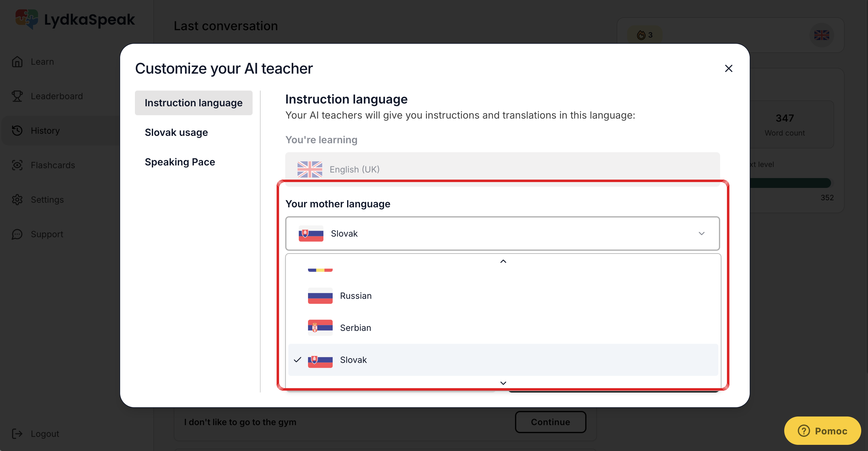Select Russian from the language list
868x451 pixels.
(x=503, y=296)
